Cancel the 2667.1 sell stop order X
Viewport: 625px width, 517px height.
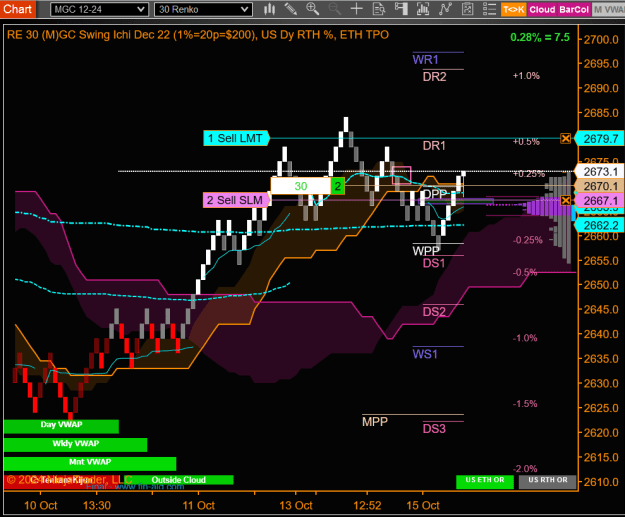tap(566, 200)
